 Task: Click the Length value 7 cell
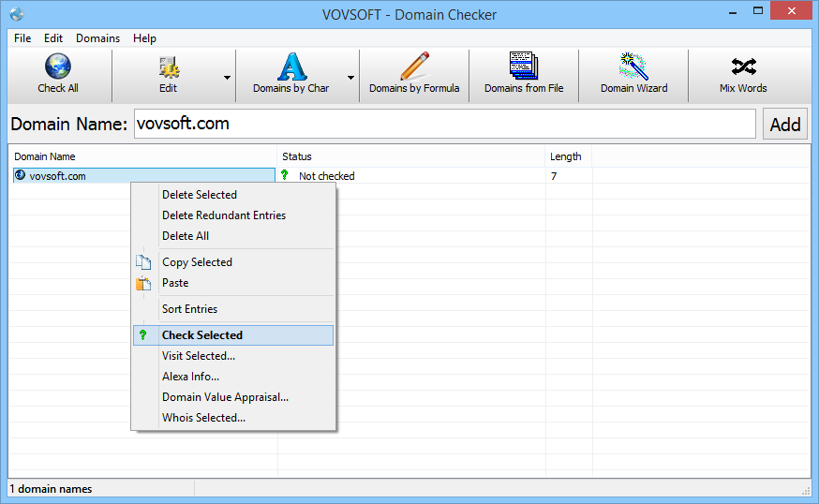(x=554, y=176)
